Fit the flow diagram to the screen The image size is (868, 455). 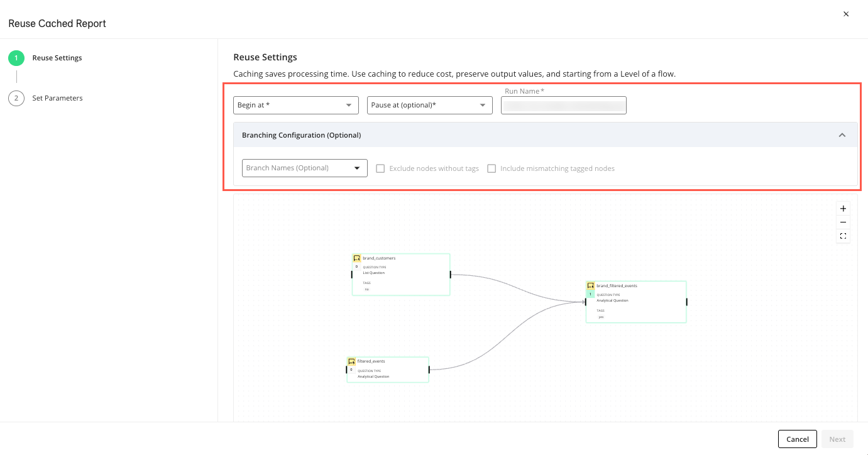(x=843, y=236)
